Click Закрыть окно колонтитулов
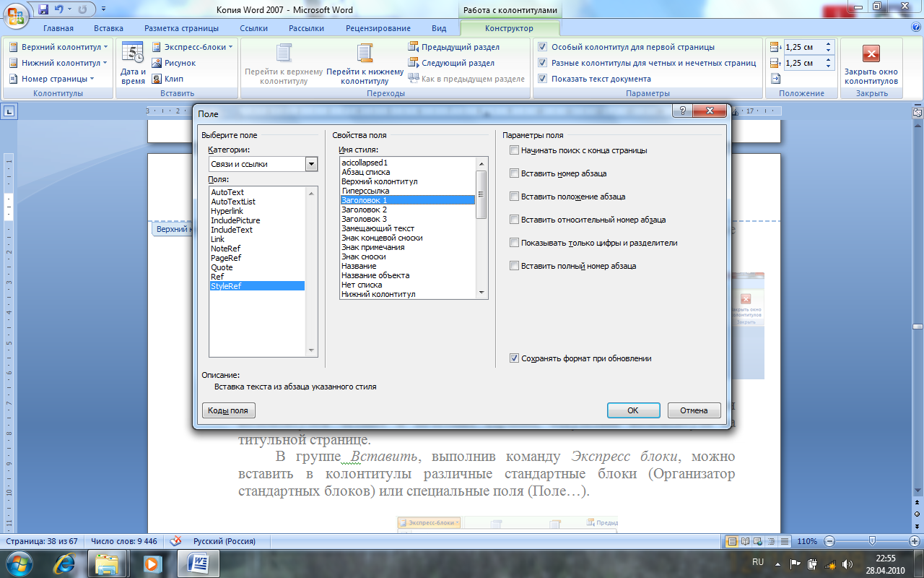The height and width of the screenshot is (578, 924). pyautogui.click(x=871, y=64)
